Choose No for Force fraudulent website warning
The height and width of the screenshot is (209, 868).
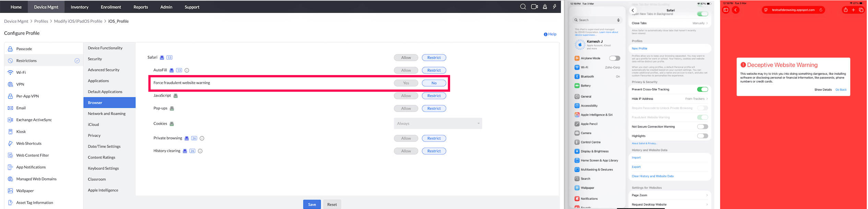434,83
